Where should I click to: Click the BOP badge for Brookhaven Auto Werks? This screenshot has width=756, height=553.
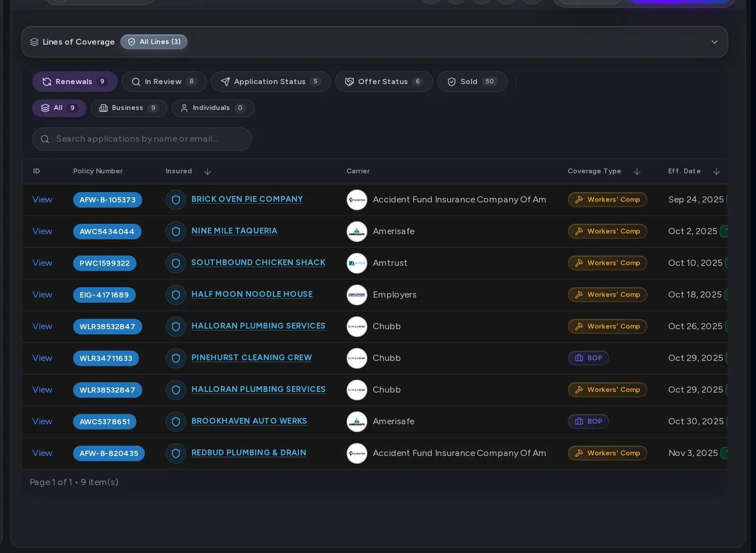coord(588,422)
